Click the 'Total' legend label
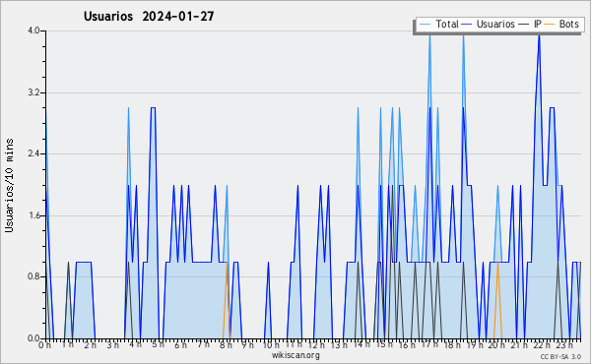Screen dimensions: 591x364 [447, 24]
